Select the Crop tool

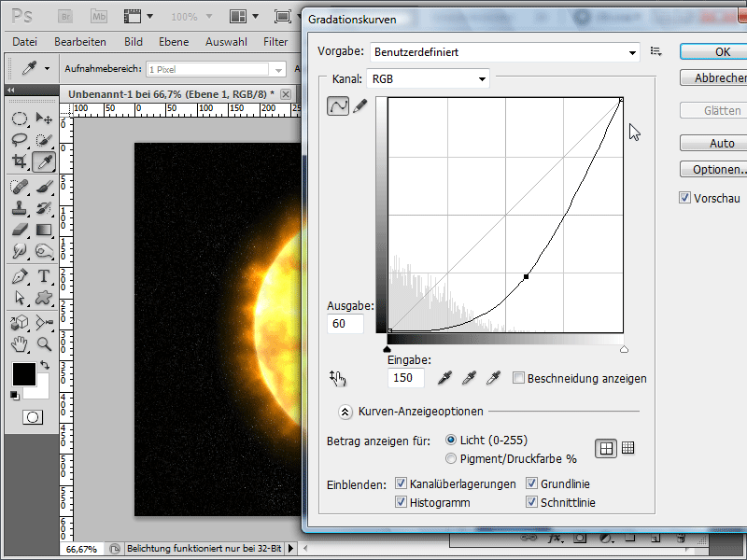[x=19, y=161]
